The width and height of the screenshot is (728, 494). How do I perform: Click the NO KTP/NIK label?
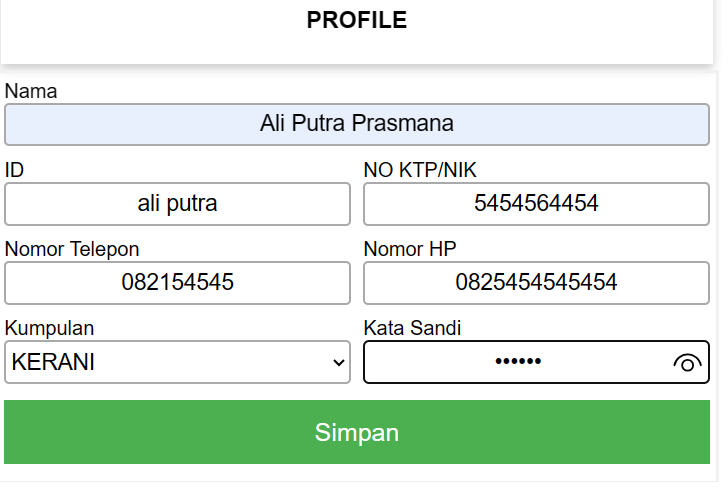click(x=427, y=170)
